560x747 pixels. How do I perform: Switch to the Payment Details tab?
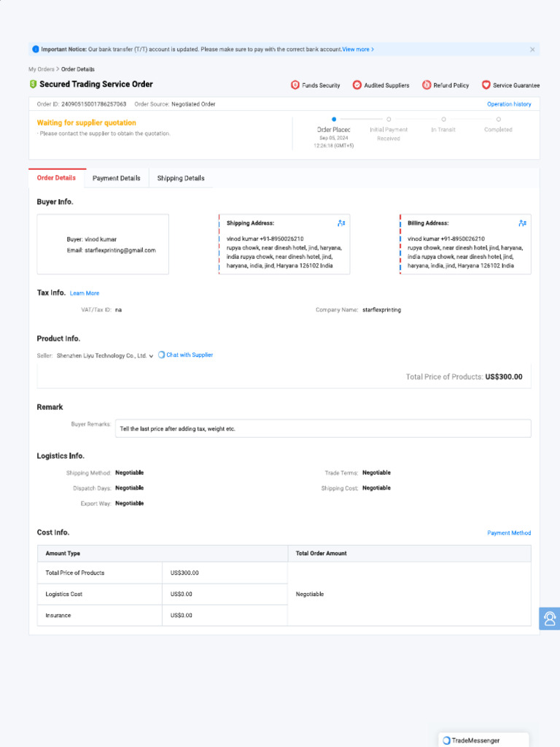pos(117,178)
